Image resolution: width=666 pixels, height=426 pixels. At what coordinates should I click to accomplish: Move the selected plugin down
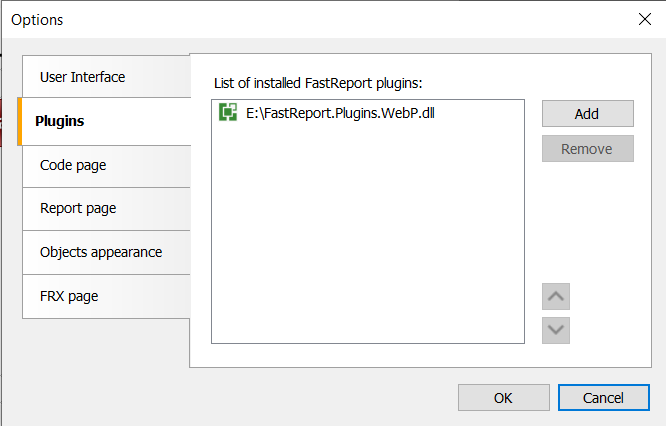556,329
